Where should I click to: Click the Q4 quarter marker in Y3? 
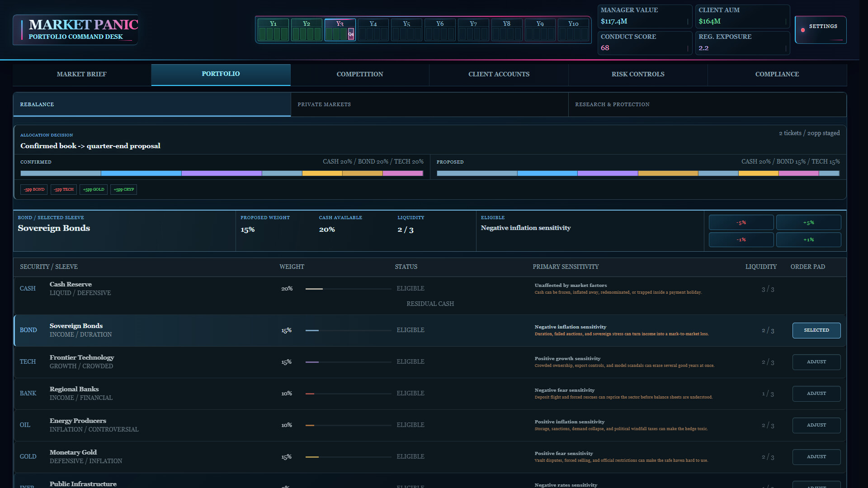pos(351,34)
